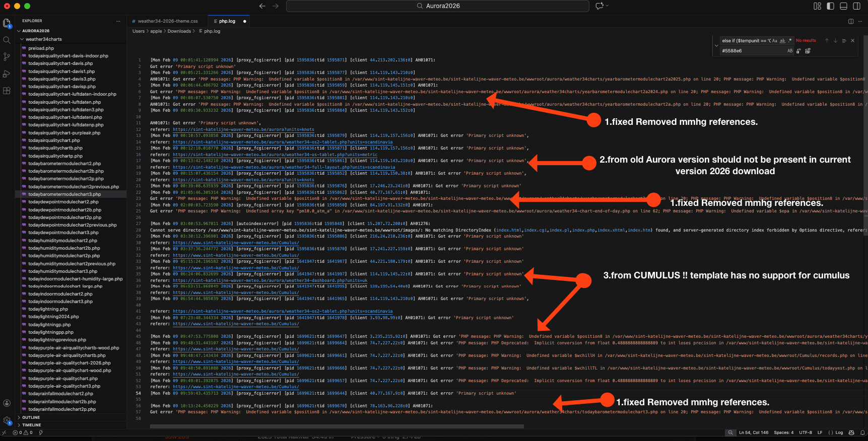868x441 pixels.
Task: Select the php.log editor tab
Action: (227, 21)
